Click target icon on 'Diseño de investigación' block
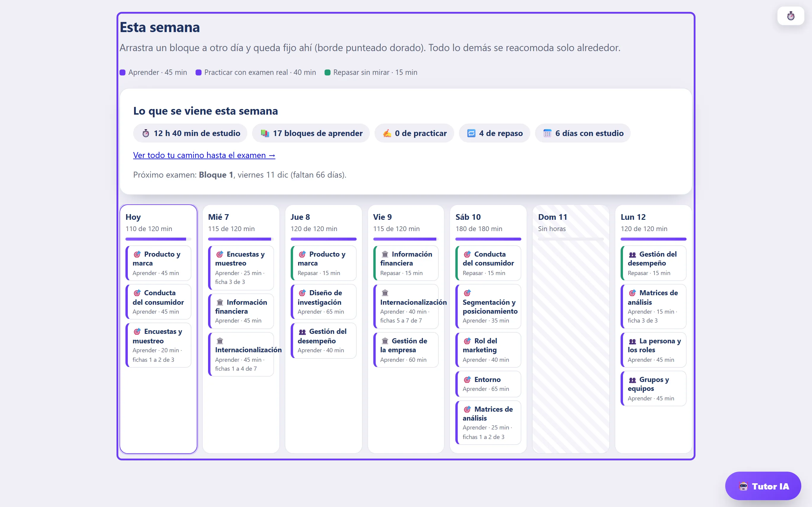 click(x=302, y=293)
